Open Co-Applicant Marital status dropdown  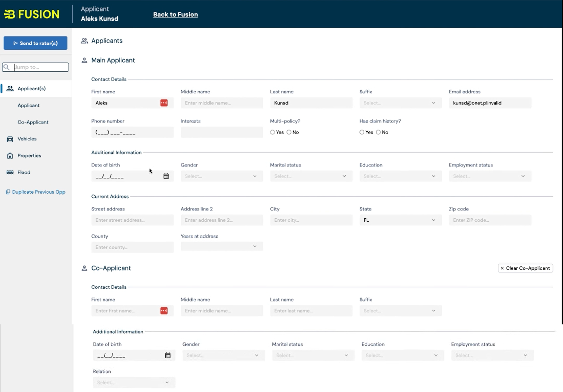[313, 355]
